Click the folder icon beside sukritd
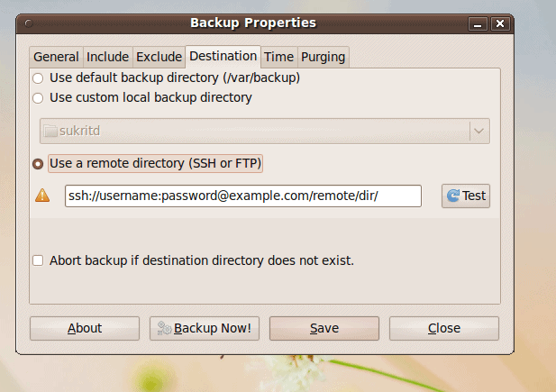 coord(51,131)
